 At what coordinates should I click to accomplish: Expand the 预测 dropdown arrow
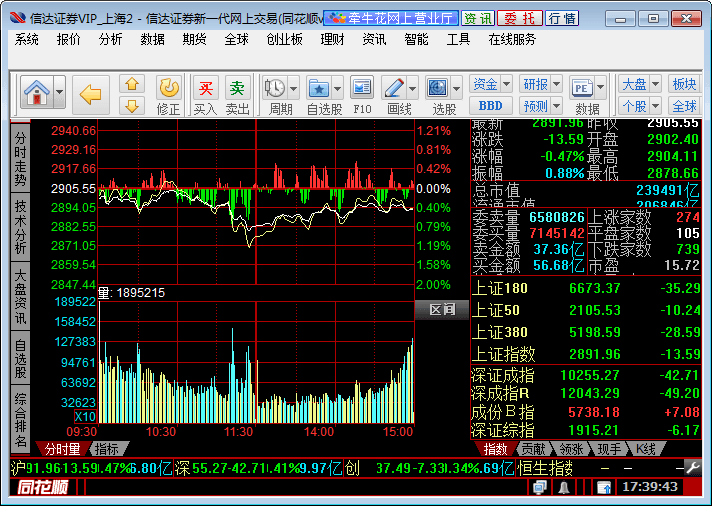pyautogui.click(x=556, y=106)
